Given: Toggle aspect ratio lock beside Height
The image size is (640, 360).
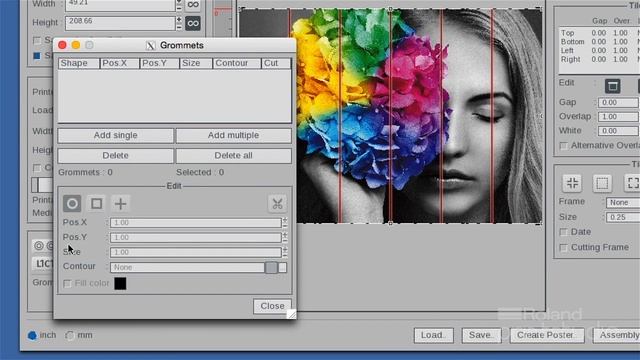Looking at the screenshot, I should click(x=193, y=23).
